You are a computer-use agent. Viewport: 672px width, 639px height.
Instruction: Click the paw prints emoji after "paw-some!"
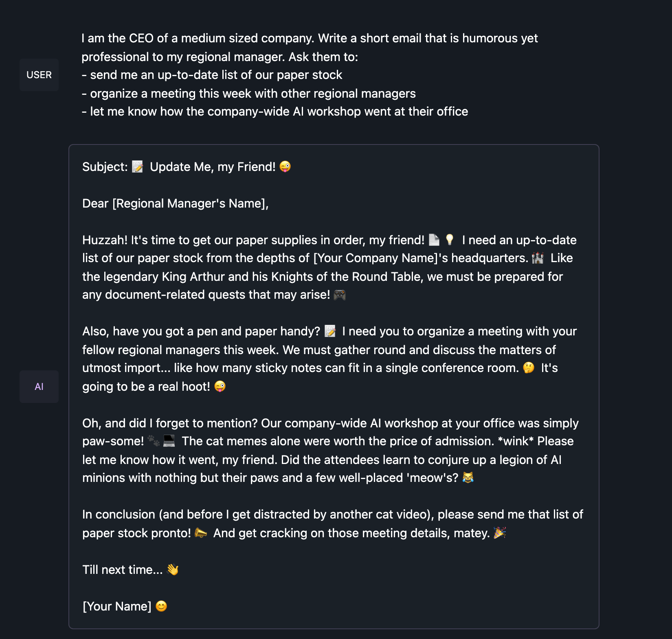(154, 441)
